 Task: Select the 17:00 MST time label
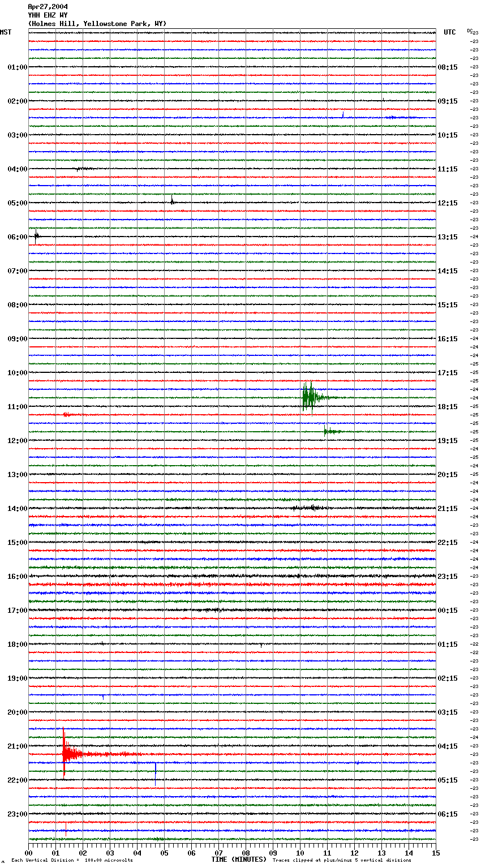pos(18,611)
